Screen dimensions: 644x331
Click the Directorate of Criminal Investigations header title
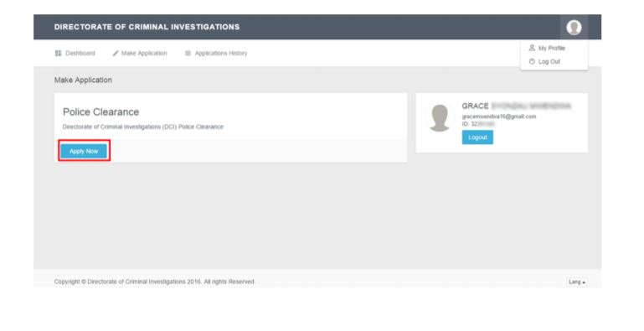coord(147,27)
